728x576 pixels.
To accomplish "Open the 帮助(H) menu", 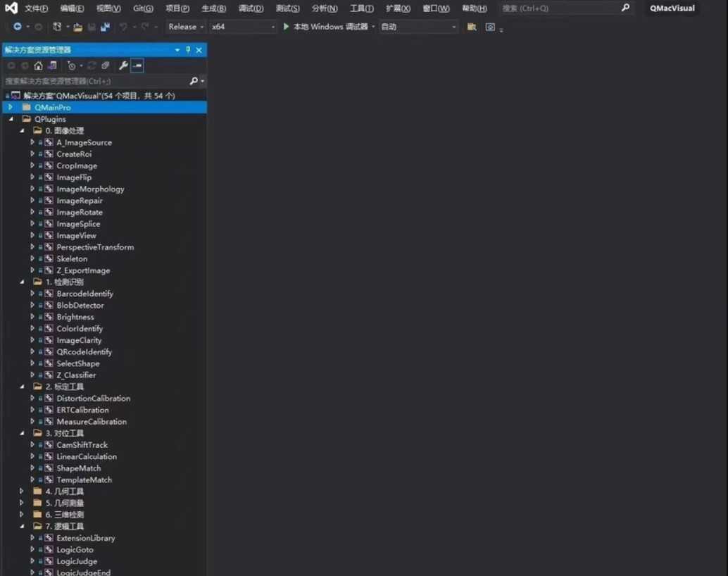I will click(x=475, y=8).
